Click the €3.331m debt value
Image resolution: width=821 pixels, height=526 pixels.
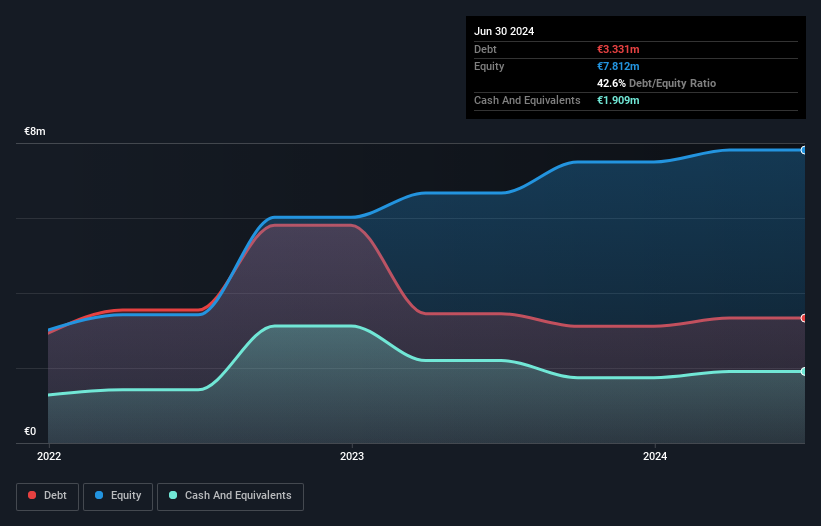(x=618, y=49)
